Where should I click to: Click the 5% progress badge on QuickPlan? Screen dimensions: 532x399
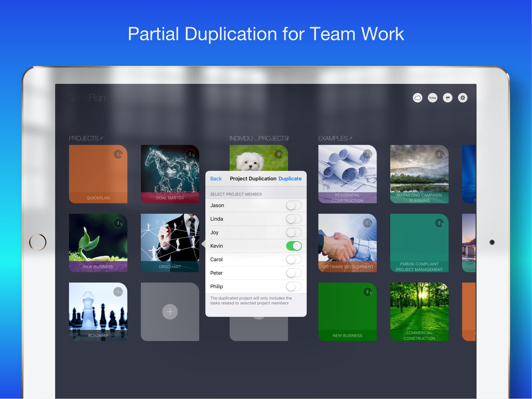[x=118, y=154]
